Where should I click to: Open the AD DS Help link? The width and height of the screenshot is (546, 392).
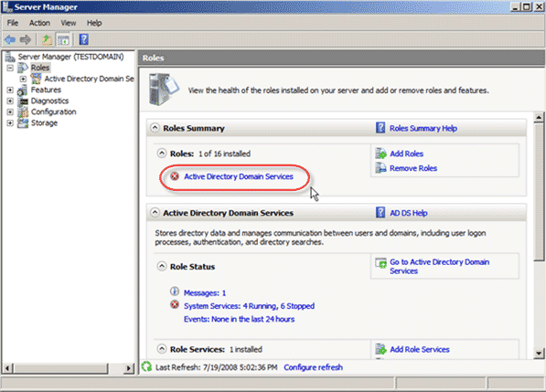click(408, 213)
